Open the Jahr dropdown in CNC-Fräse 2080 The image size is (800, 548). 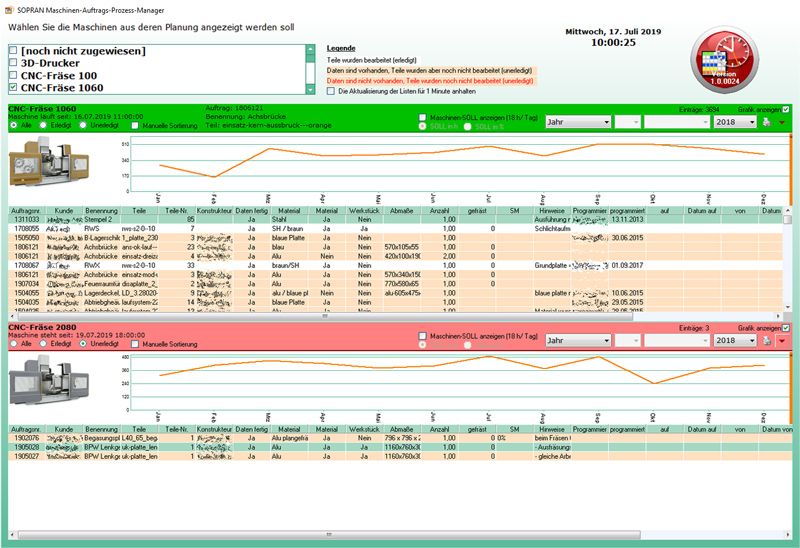[x=578, y=340]
